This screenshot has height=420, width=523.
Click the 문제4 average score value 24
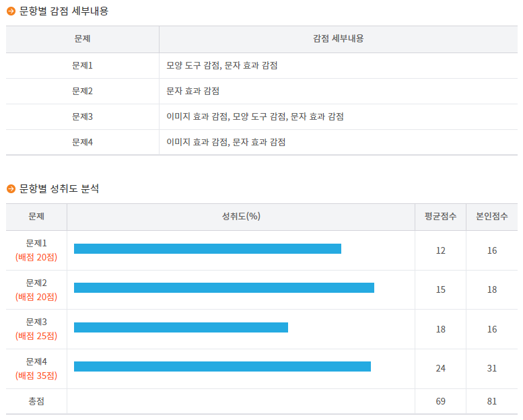441,368
